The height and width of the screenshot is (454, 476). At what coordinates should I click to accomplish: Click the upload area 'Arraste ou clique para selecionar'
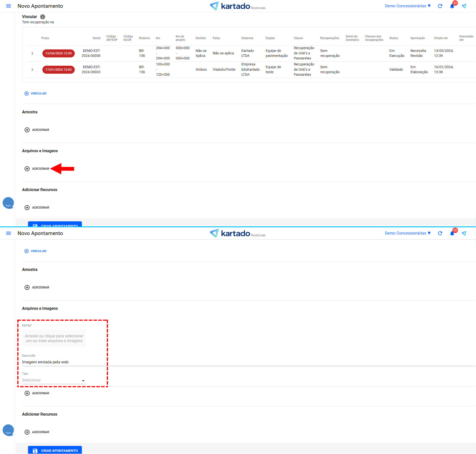click(54, 338)
